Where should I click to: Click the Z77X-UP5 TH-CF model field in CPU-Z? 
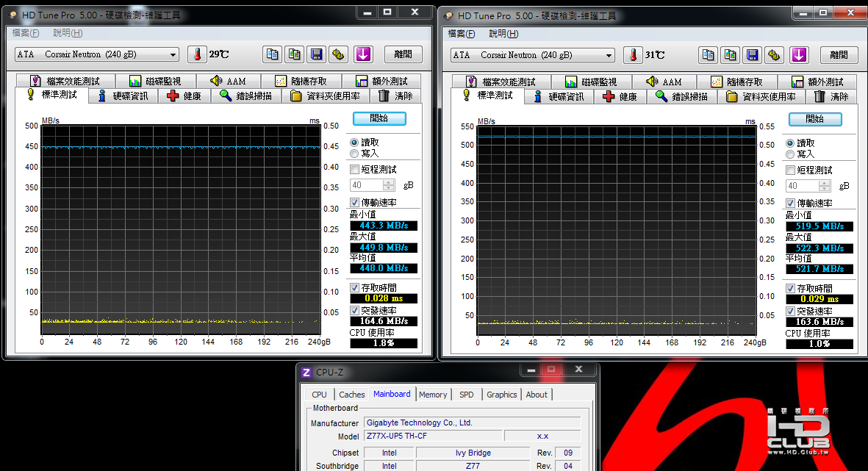pos(433,436)
